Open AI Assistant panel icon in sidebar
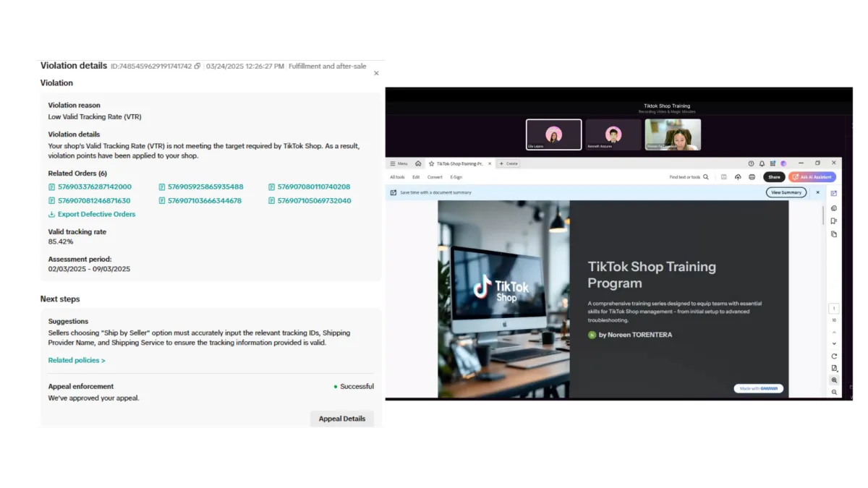This screenshot has width=868, height=488. coord(834,194)
